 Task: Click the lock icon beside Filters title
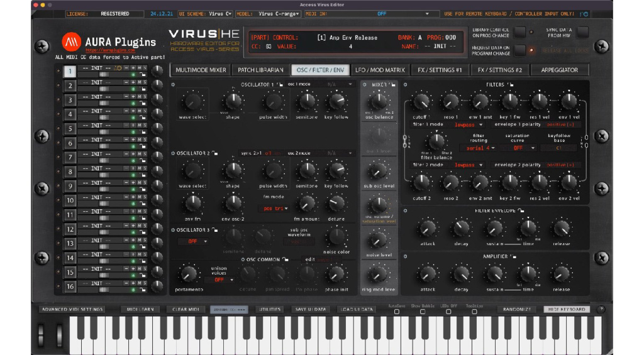pyautogui.click(x=511, y=85)
